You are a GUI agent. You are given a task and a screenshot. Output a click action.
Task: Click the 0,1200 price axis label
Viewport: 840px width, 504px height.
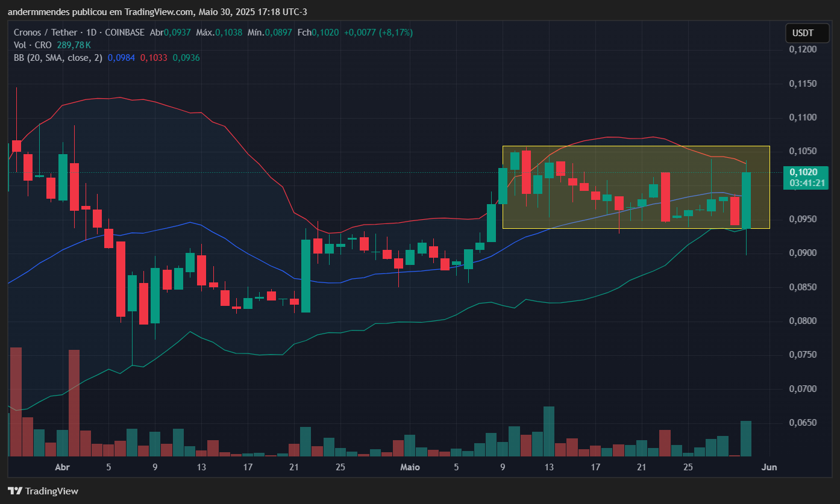803,49
